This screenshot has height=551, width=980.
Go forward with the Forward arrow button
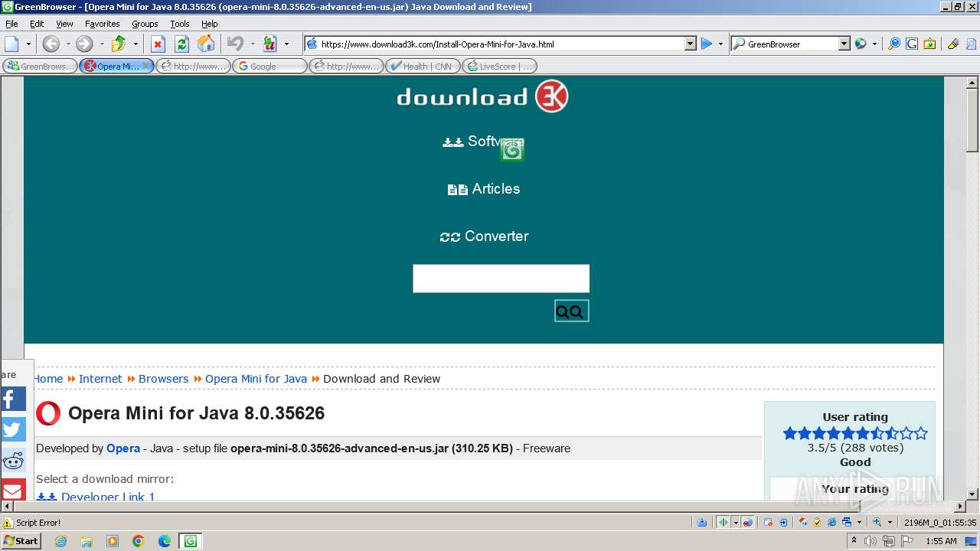point(84,44)
